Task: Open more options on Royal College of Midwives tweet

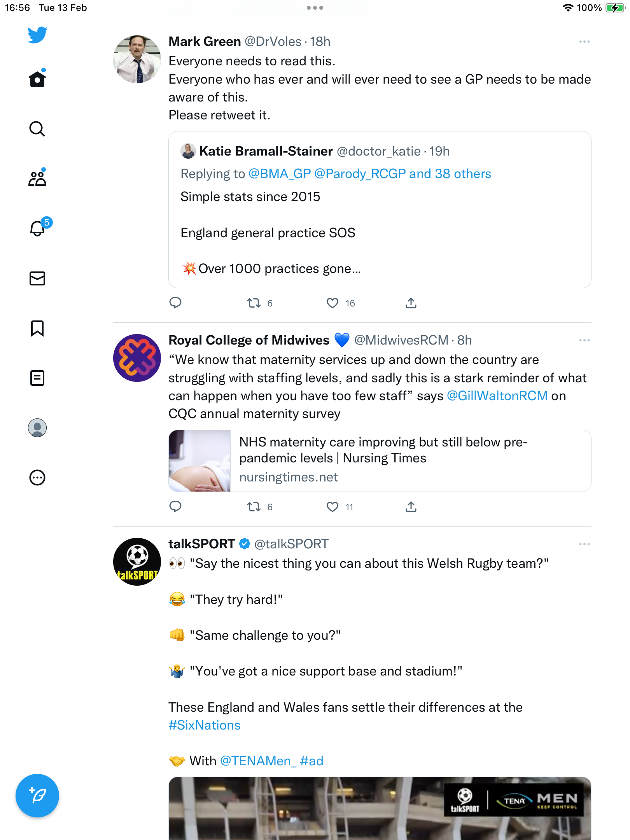Action: [584, 340]
